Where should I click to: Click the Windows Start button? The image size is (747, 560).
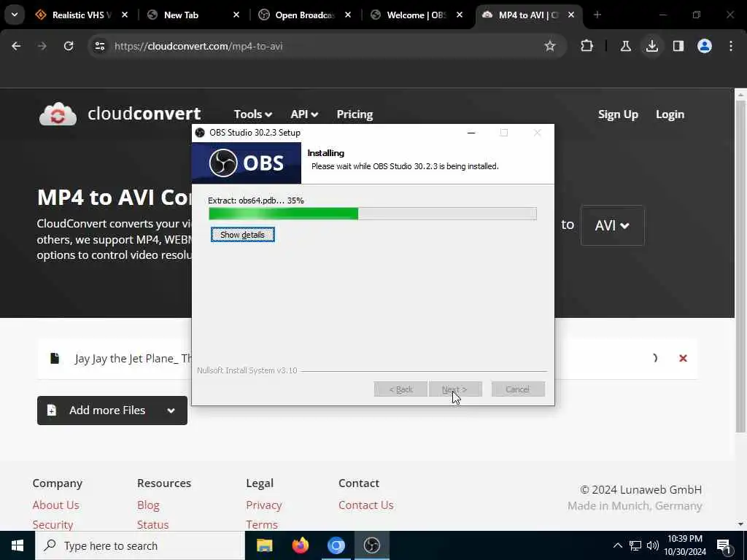(x=18, y=545)
